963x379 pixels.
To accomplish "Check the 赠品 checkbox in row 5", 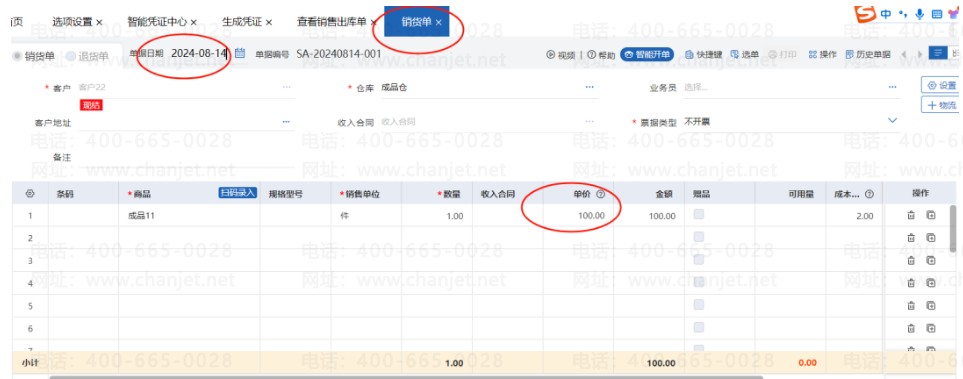I will coord(698,305).
